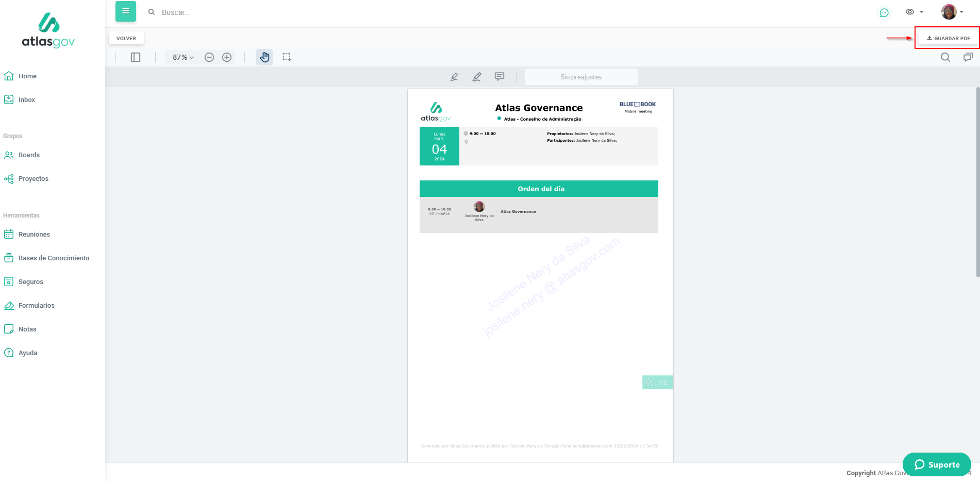Click the Atlas Governance document title
The width and height of the screenshot is (980, 483).
click(x=539, y=108)
